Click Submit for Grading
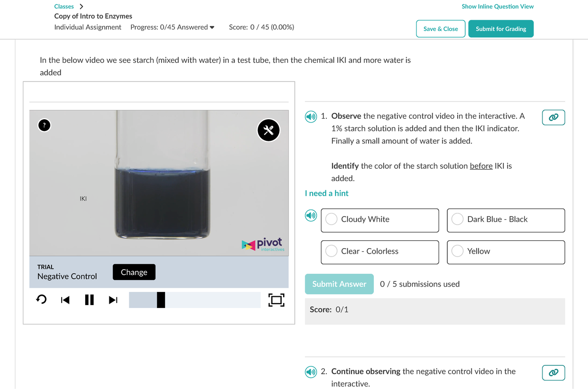588x389 pixels. coord(501,28)
